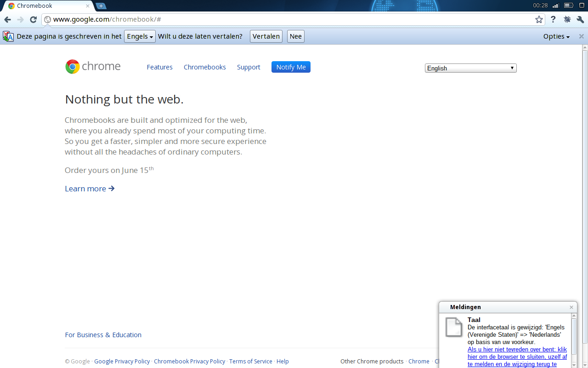Open the network signal status icon
This screenshot has height=368, width=588.
click(556, 6)
